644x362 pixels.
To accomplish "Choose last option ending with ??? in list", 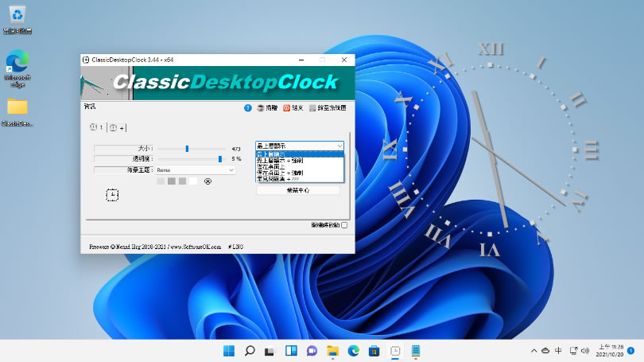I will (300, 179).
